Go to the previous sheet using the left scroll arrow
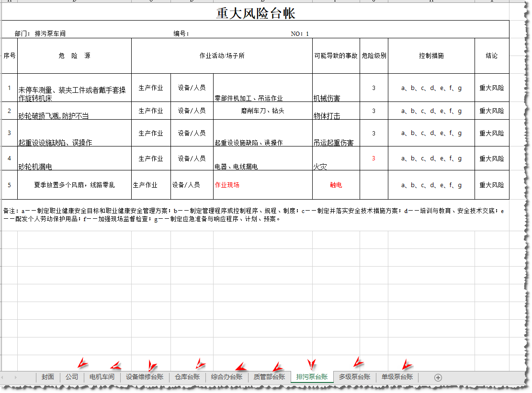 2,377
